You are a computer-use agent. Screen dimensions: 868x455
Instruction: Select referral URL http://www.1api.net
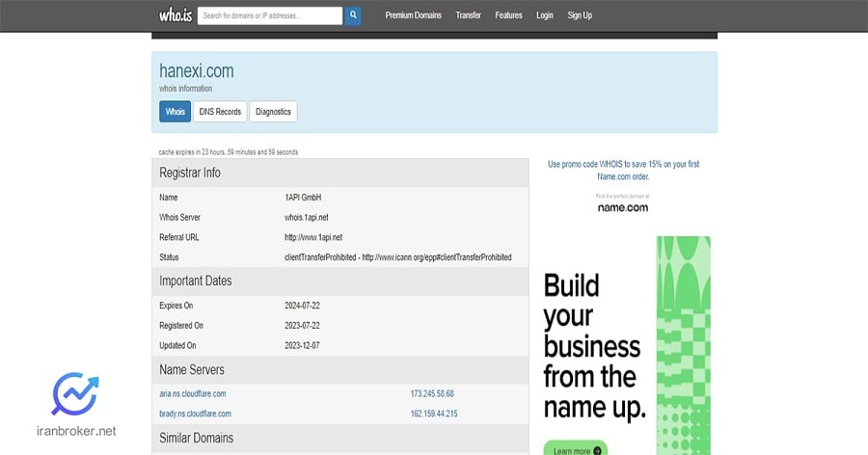313,237
